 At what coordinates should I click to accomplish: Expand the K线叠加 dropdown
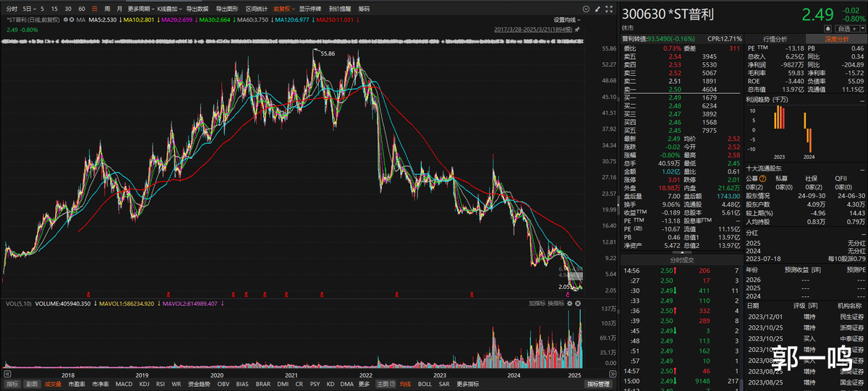(x=169, y=9)
